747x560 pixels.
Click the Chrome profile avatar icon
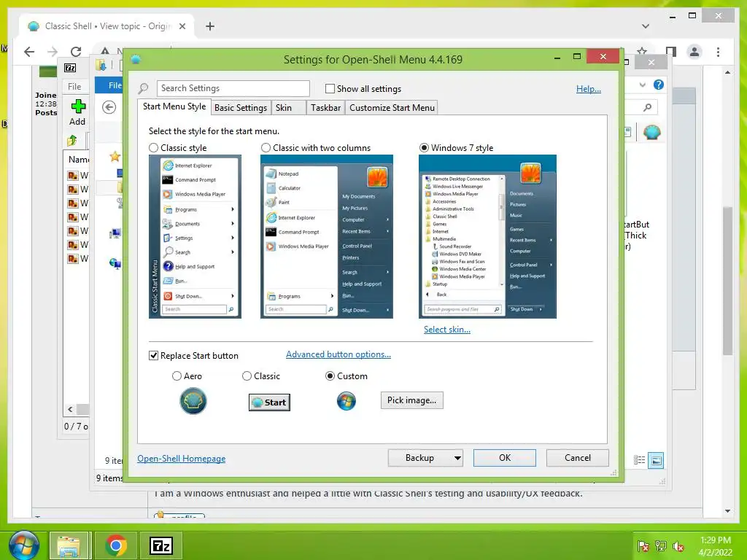694,52
